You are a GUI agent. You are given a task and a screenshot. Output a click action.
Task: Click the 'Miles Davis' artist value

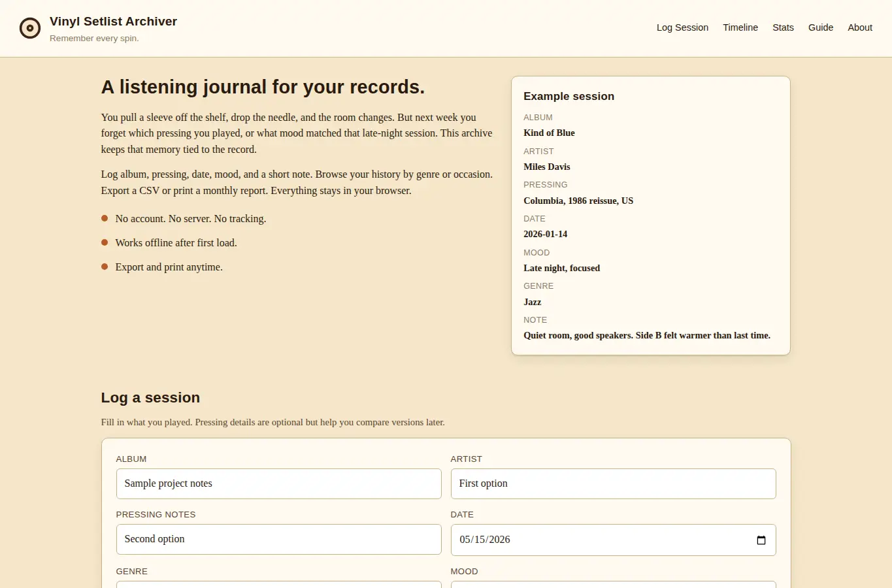(547, 167)
